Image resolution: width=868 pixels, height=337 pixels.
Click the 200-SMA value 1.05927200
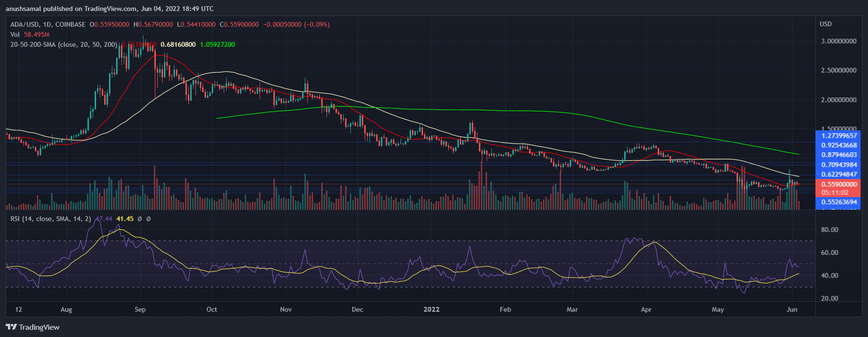pos(217,44)
